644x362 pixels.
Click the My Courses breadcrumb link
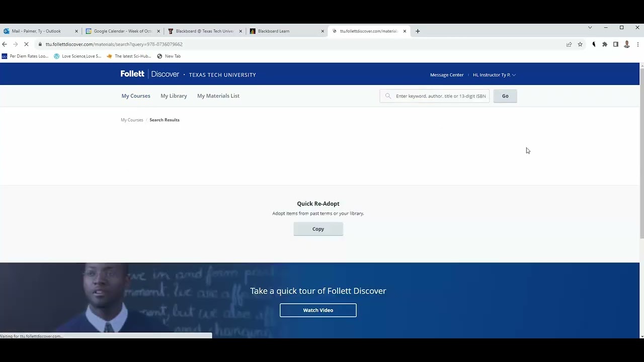pos(132,120)
